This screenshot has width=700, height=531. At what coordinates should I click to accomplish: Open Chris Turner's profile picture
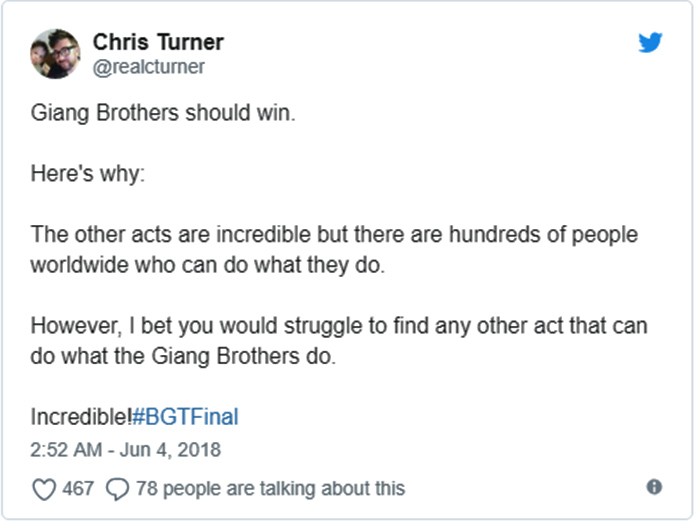(55, 54)
